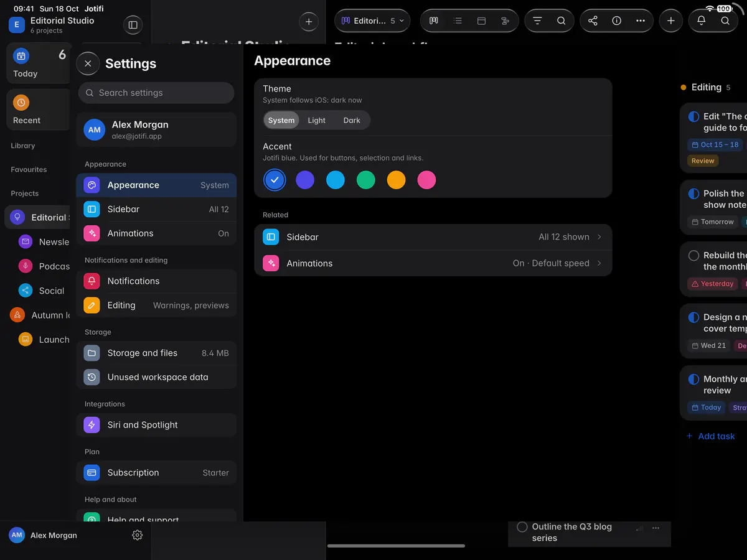Open Storage and files settings
747x560 pixels.
(x=156, y=353)
